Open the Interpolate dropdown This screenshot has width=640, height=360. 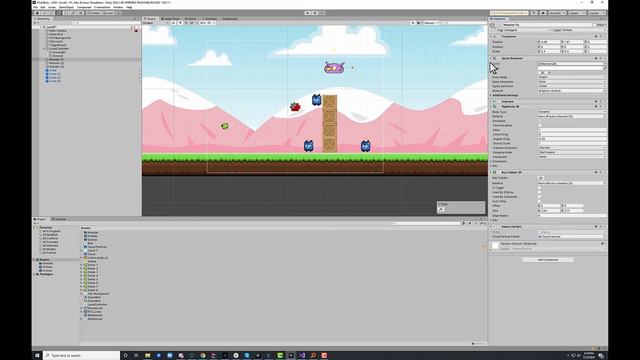pyautogui.click(x=572, y=157)
